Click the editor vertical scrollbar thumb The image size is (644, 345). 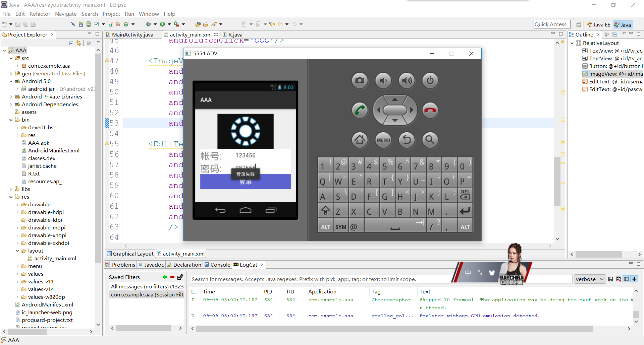point(557,181)
